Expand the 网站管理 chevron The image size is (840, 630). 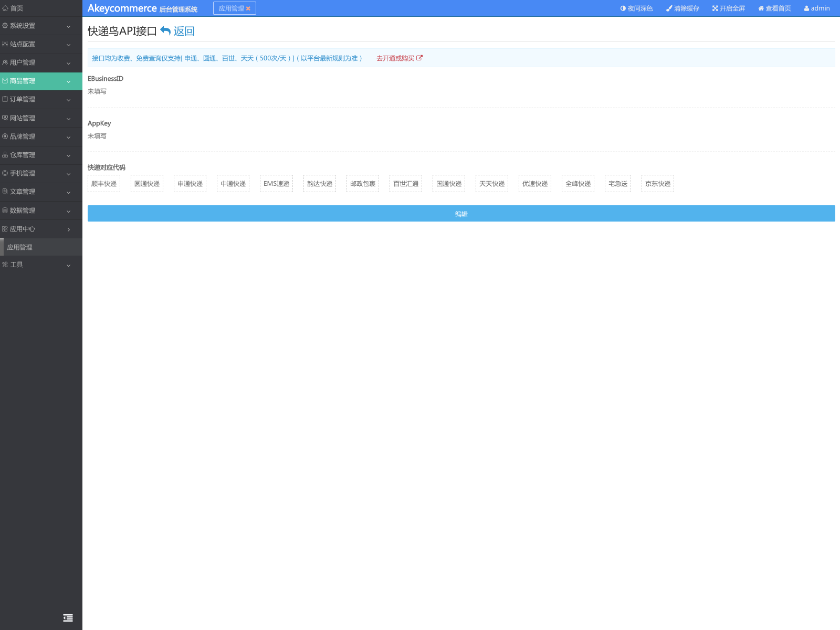[69, 119]
